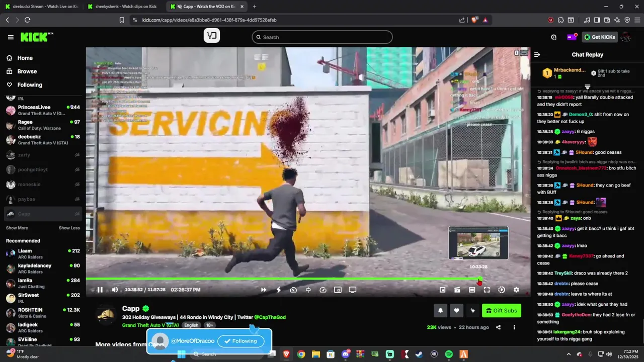Open Brave VPN shield icon
Viewport: 644px width, 362px height.
(x=627, y=20)
